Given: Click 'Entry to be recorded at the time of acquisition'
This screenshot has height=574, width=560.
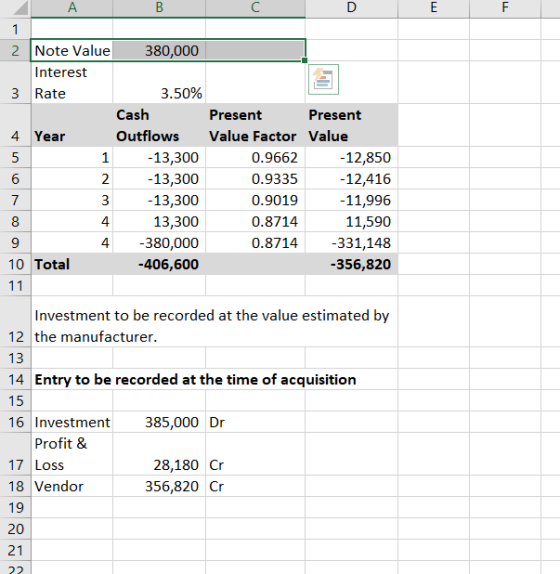Looking at the screenshot, I should (195, 379).
